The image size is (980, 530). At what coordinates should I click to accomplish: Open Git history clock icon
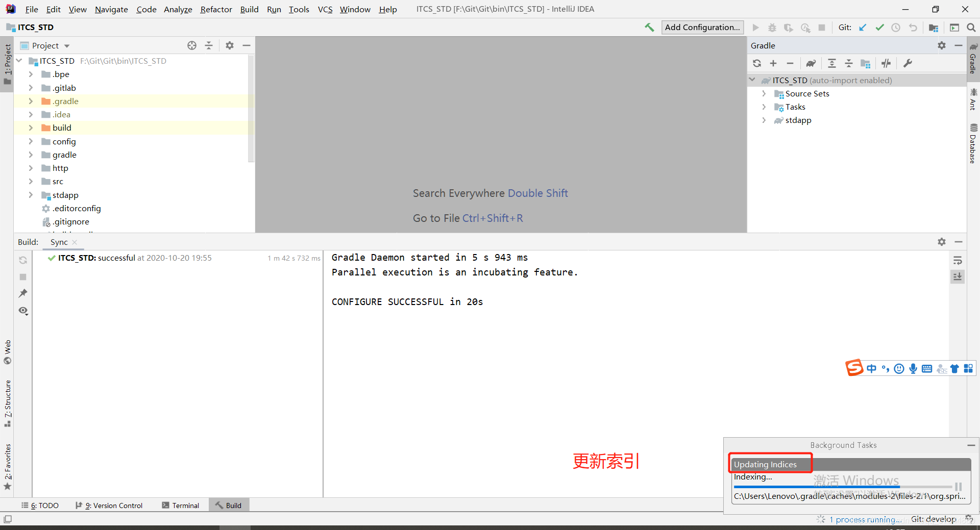pos(896,28)
